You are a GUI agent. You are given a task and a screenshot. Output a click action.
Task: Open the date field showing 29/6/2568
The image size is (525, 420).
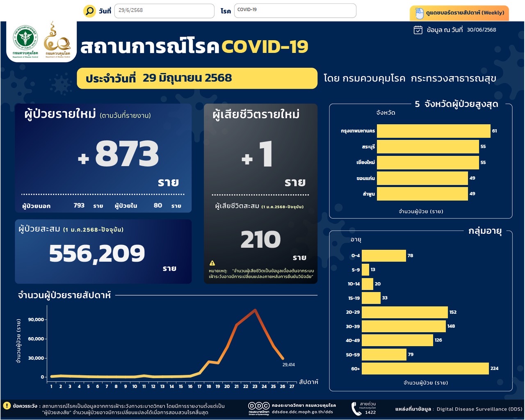point(164,11)
